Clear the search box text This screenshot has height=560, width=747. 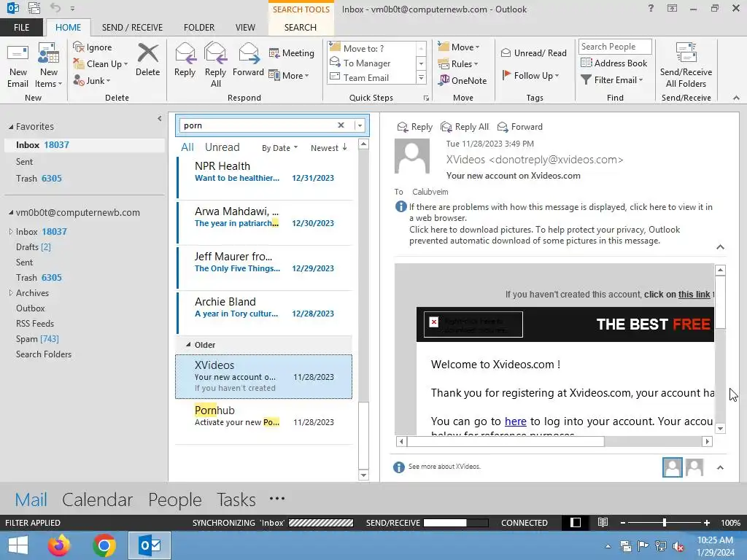click(x=341, y=125)
